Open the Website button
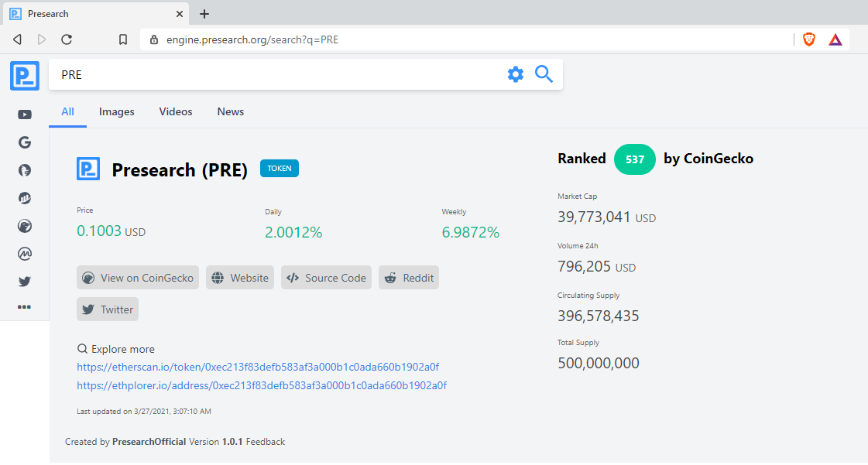Screen dimensions: 868x465 tap(240, 278)
